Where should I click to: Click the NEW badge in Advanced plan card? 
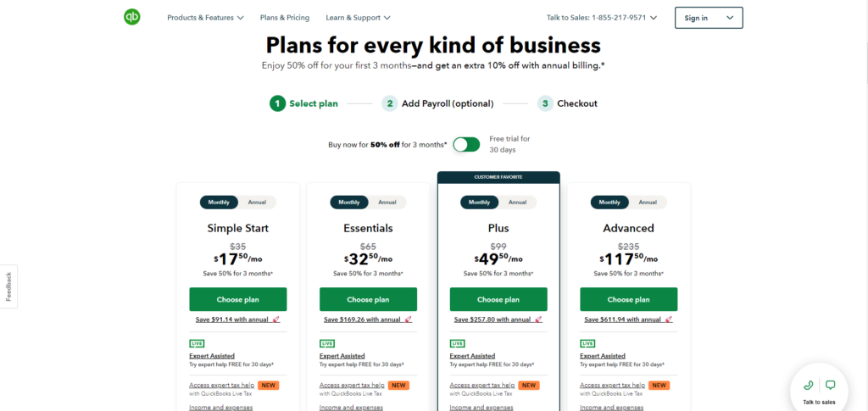[x=659, y=385]
